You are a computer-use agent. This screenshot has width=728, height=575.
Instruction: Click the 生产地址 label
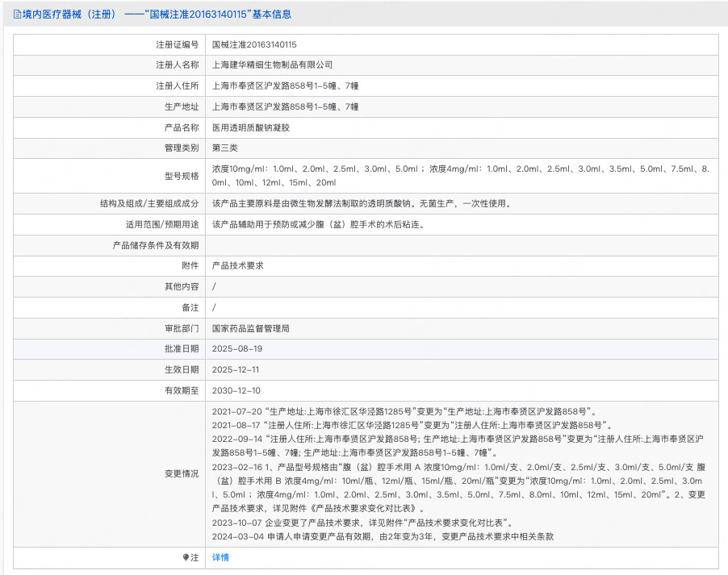point(182,106)
